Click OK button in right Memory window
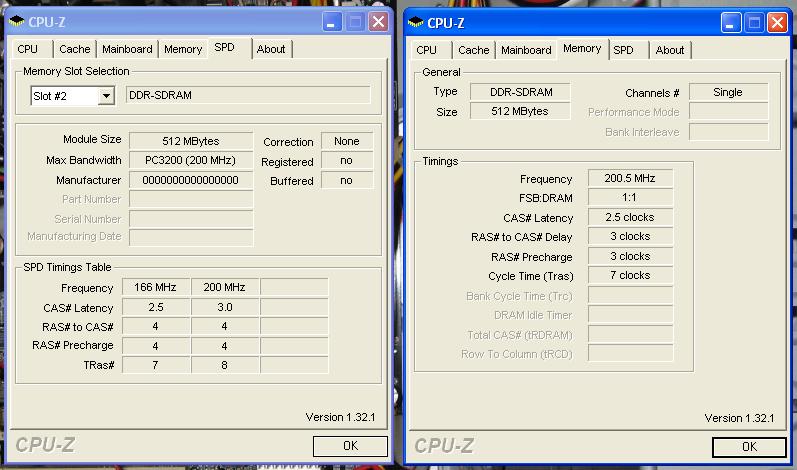This screenshot has width=797, height=470. coord(749,447)
